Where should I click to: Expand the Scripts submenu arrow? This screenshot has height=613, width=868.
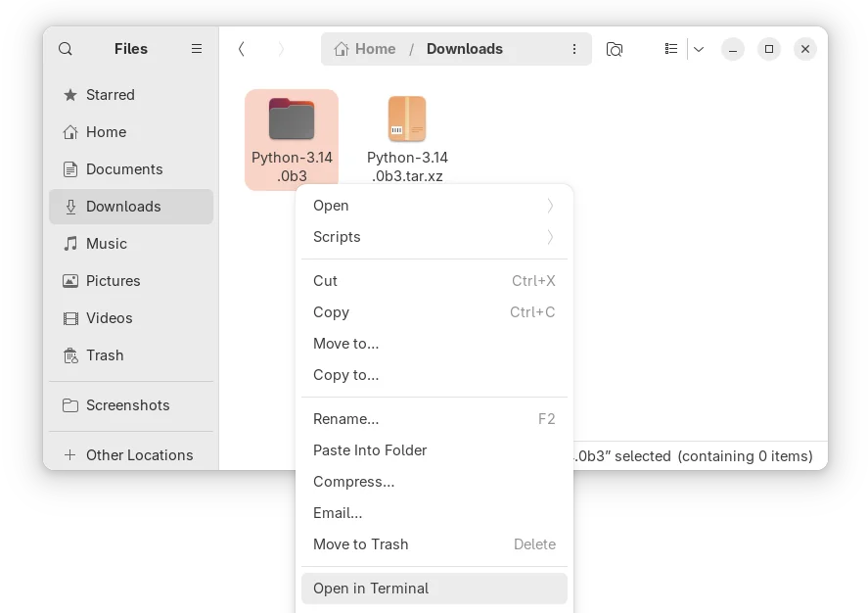tap(550, 237)
